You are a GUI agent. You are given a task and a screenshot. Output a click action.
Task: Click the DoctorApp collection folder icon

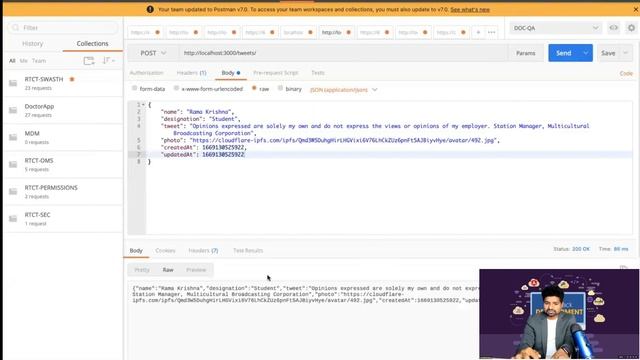point(13,110)
